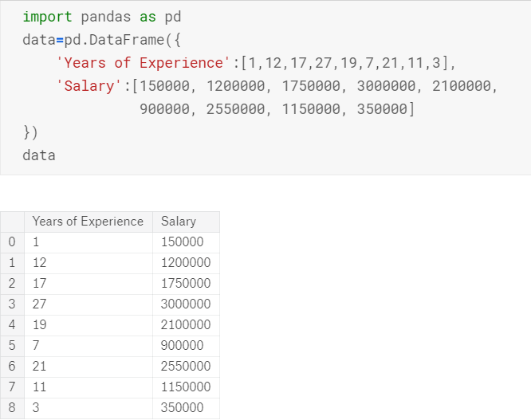Click experience value 11 in table row 7
Viewport: 531px width, 420px height.
[39, 387]
